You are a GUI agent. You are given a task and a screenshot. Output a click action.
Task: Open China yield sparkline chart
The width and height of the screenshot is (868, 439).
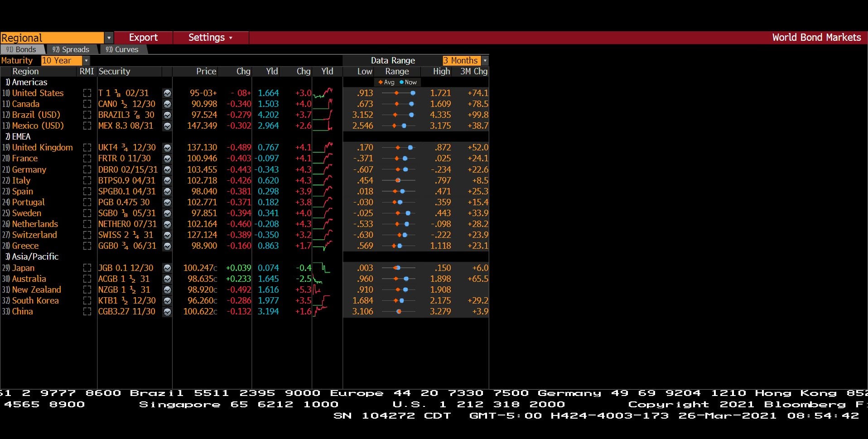pos(321,311)
